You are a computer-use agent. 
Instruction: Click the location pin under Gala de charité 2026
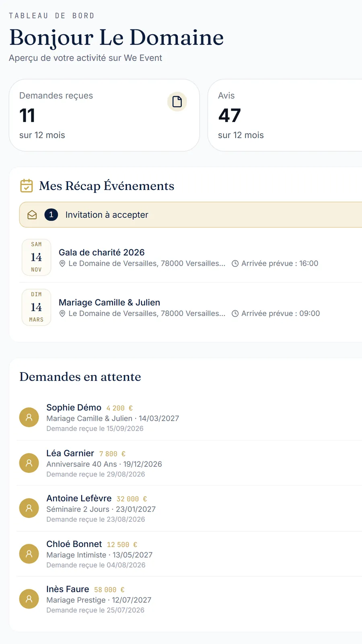tap(62, 264)
